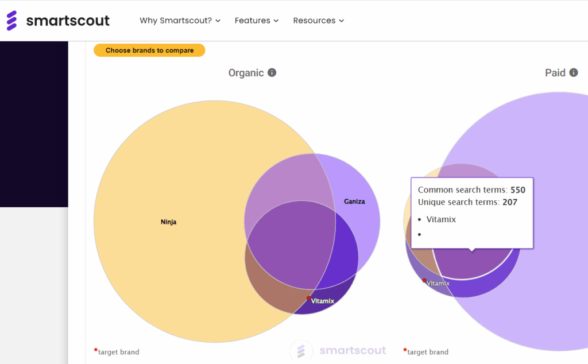Click Choose brands to compare button
This screenshot has height=364, width=588.
pyautogui.click(x=149, y=50)
